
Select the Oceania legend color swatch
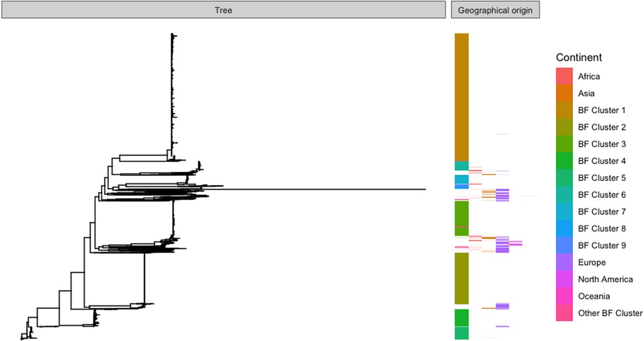point(564,296)
